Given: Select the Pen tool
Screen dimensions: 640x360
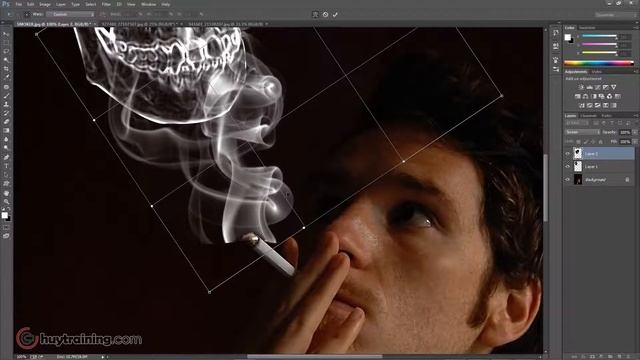Looking at the screenshot, I should [x=6, y=157].
